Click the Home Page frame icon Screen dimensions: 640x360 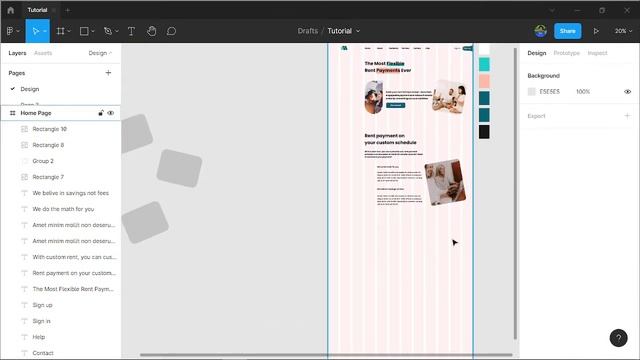click(x=13, y=113)
